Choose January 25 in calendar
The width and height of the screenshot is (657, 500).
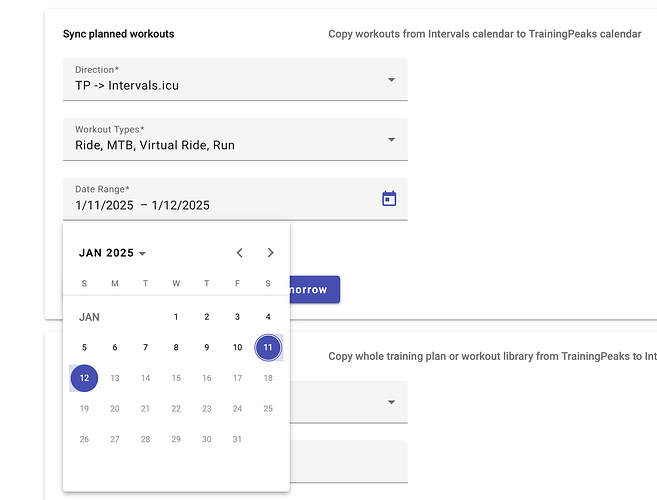coord(268,409)
